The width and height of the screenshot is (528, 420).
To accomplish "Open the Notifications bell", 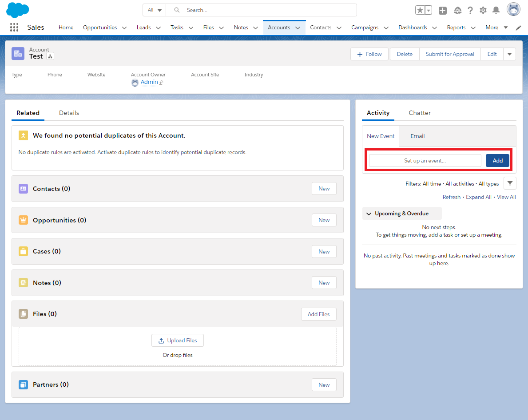I will pyautogui.click(x=496, y=10).
